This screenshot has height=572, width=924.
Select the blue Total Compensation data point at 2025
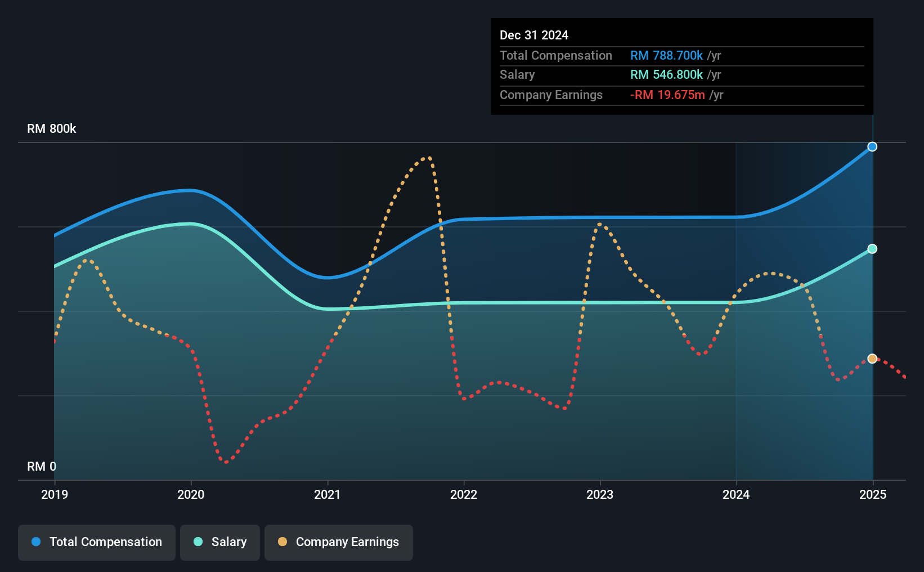(872, 146)
